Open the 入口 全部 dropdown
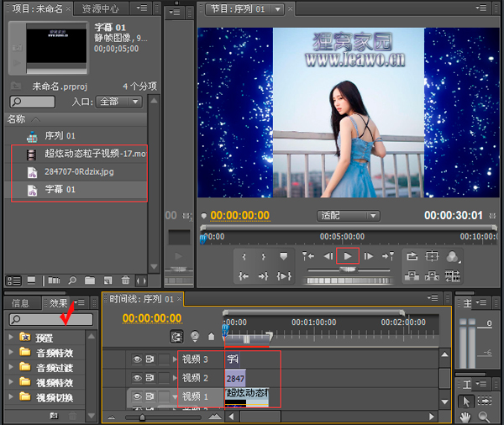This screenshot has width=504, height=425. point(119,102)
